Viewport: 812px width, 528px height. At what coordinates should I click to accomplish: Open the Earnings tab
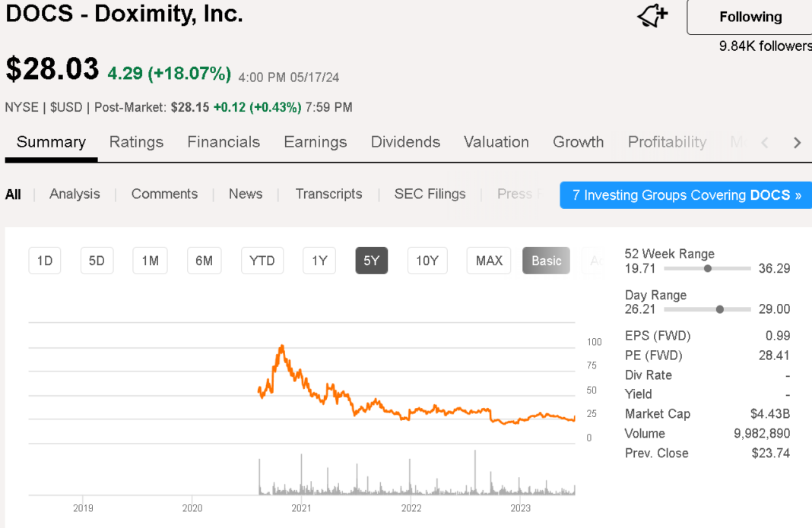pyautogui.click(x=316, y=142)
